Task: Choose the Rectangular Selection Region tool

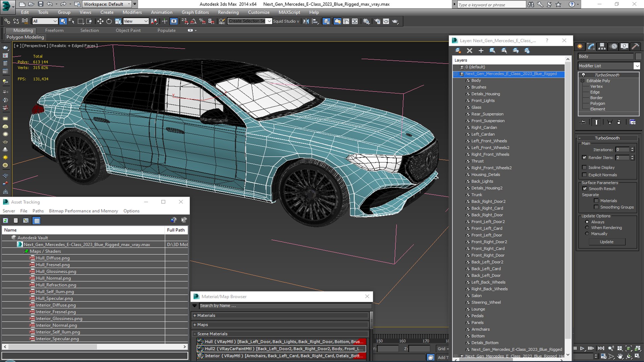Action: tap(80, 21)
